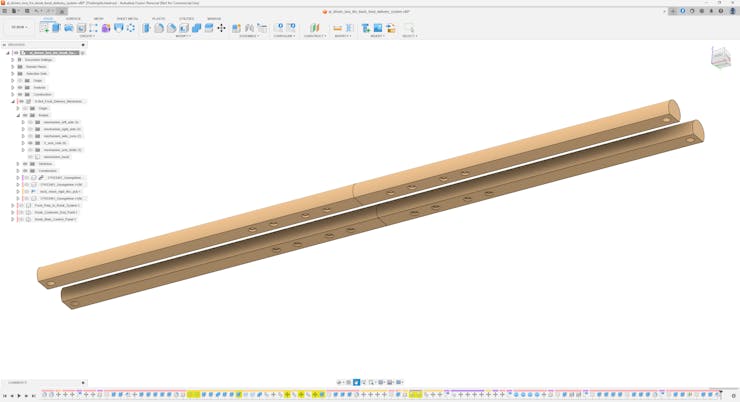Click the Joint tool in Assemble group
Image resolution: width=740 pixels, height=402 pixels.
249,28
